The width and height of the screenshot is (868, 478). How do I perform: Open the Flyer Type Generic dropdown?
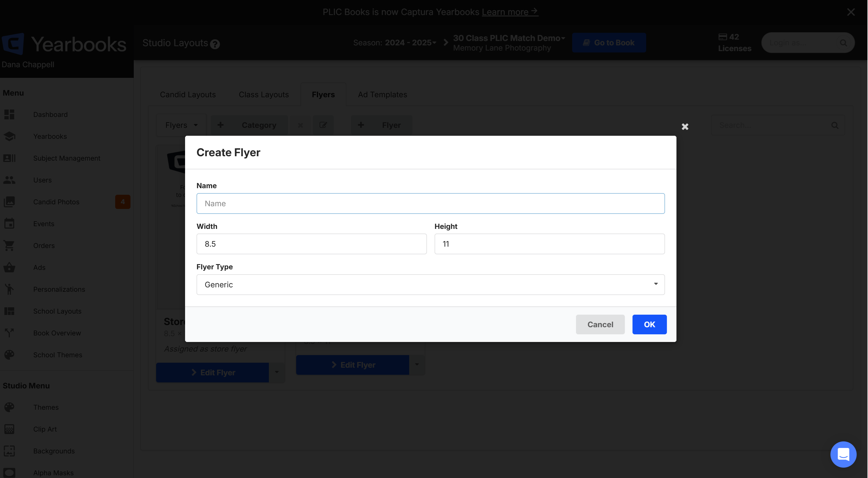(x=430, y=285)
